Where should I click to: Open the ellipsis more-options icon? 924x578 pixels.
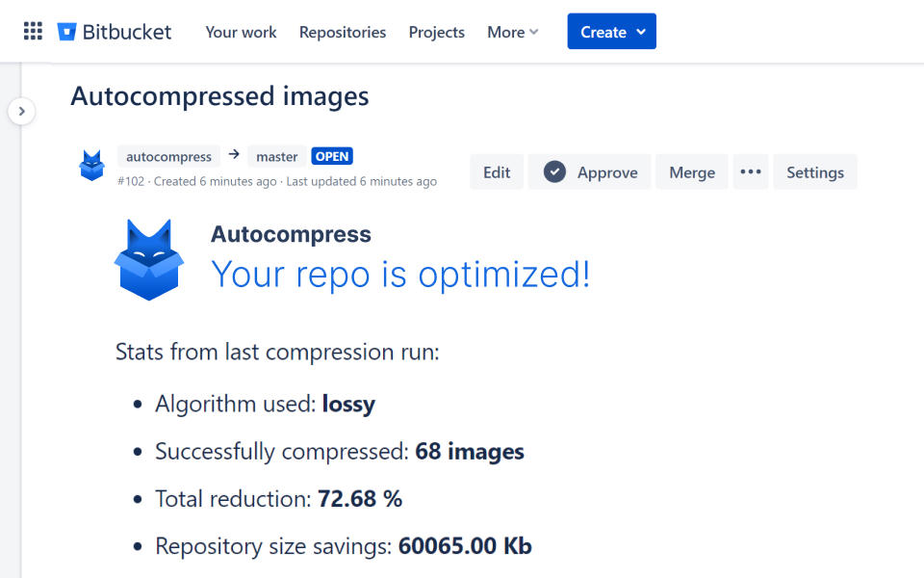tap(751, 171)
